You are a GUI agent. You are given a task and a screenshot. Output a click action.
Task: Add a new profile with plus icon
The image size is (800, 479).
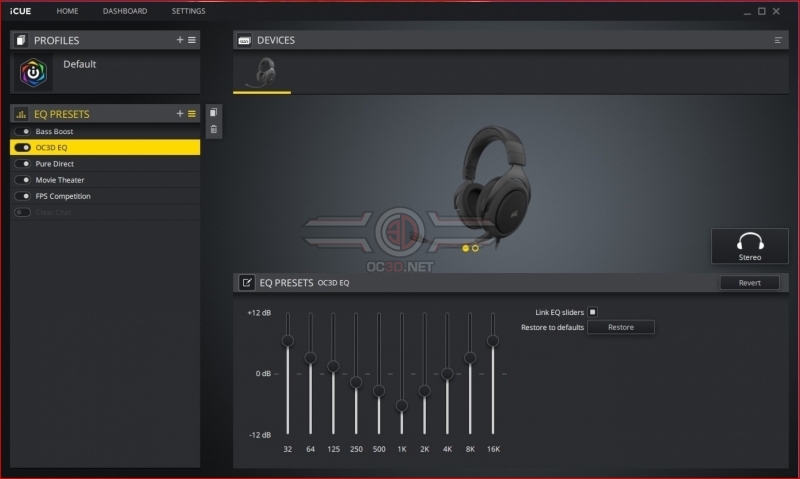click(x=180, y=40)
